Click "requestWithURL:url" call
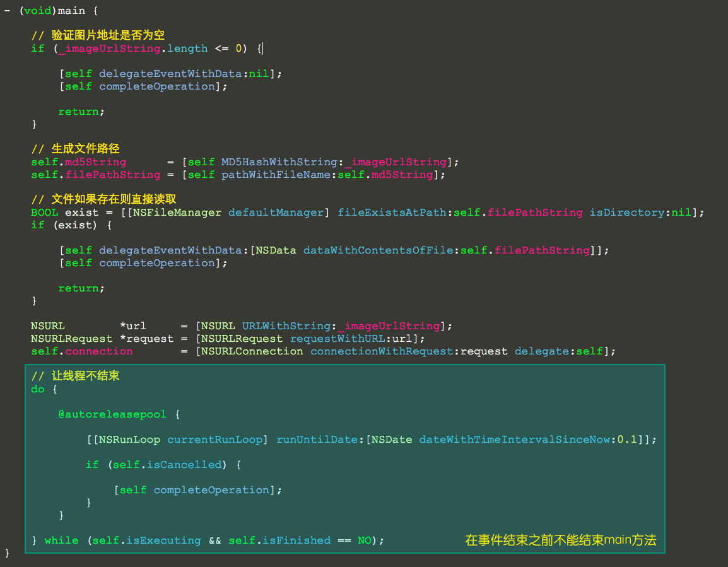 (351, 339)
